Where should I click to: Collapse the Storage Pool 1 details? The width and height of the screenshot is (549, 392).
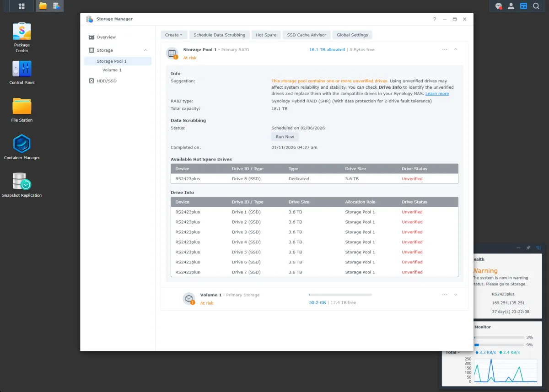click(456, 49)
